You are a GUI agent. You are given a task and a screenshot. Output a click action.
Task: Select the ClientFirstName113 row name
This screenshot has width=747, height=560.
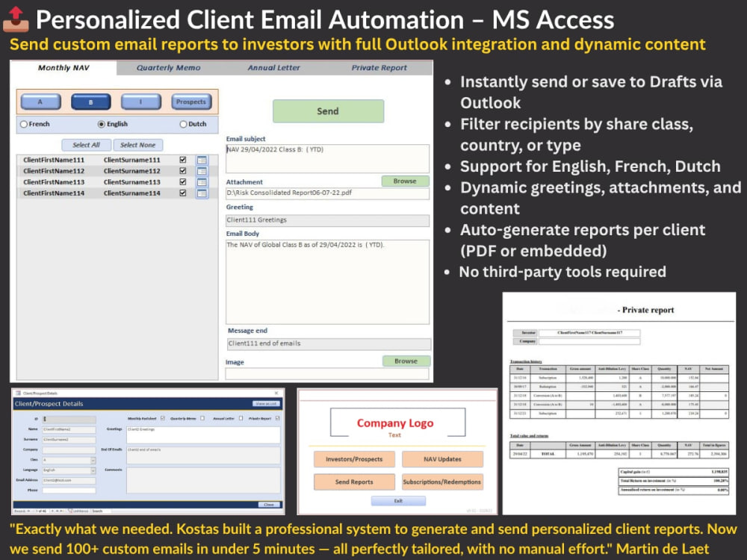tap(54, 182)
